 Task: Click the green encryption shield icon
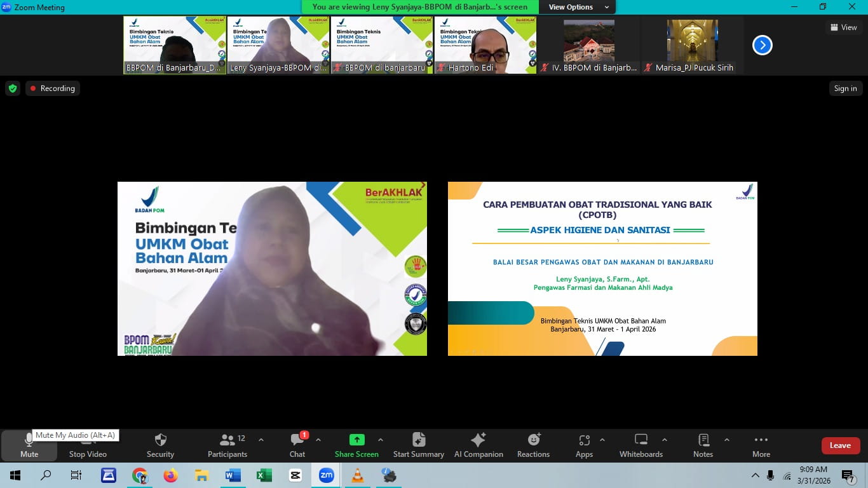point(13,88)
